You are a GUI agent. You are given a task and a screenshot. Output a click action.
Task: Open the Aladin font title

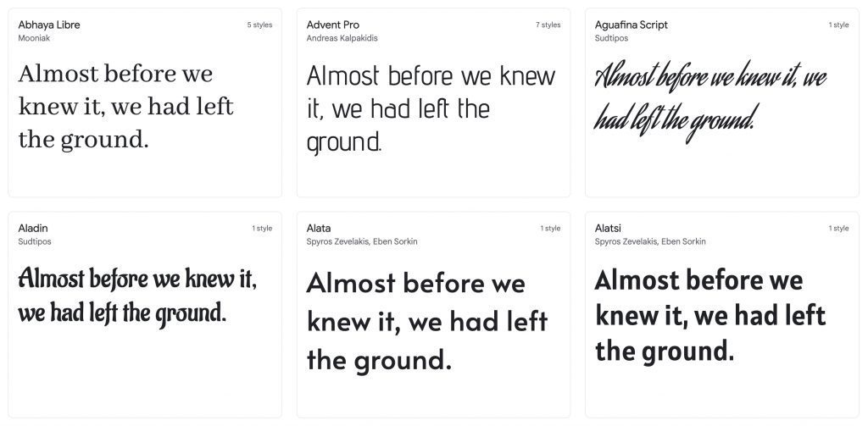pyautogui.click(x=32, y=228)
